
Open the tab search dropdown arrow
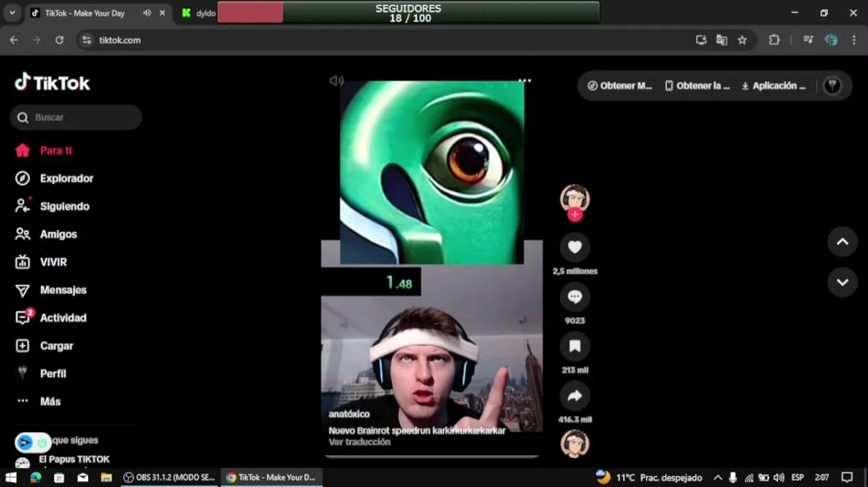click(x=11, y=13)
